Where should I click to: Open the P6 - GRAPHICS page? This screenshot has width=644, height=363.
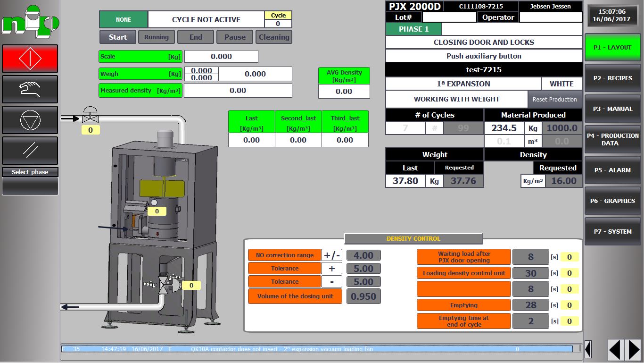[x=612, y=201]
